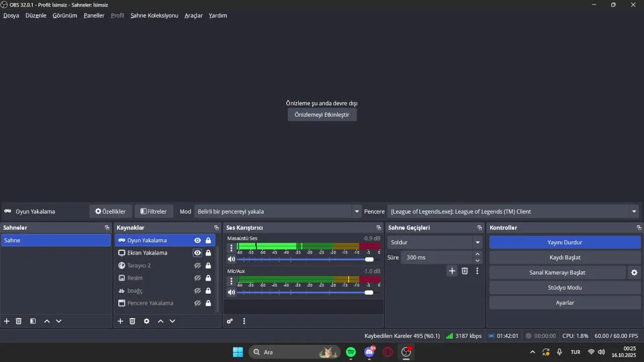Open the Pencere window selection dropdown
This screenshot has width=644, height=362.
(x=514, y=212)
